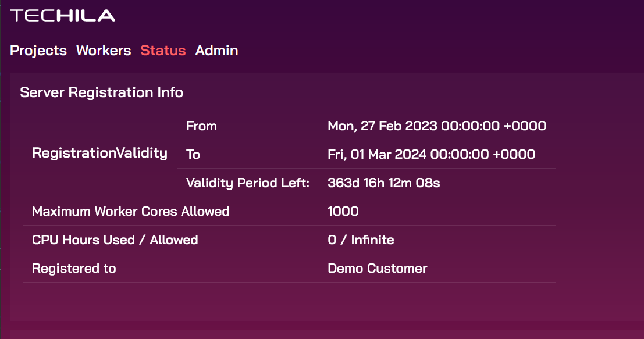Click the RegistrationValidity label

pos(99,154)
